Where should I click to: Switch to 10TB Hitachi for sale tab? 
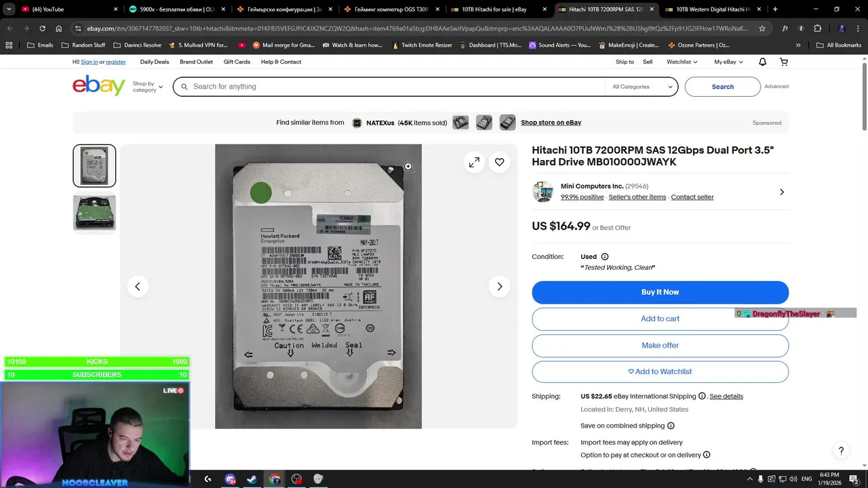pyautogui.click(x=498, y=9)
